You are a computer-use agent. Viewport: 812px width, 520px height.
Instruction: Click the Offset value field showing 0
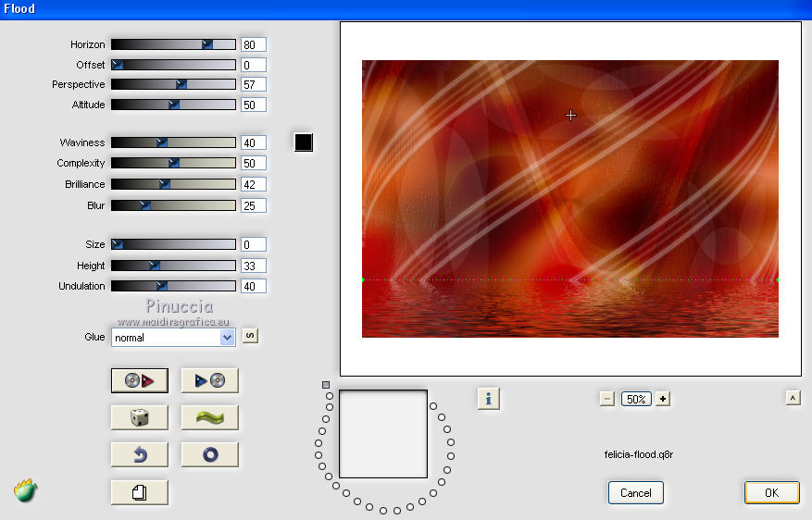click(x=254, y=65)
